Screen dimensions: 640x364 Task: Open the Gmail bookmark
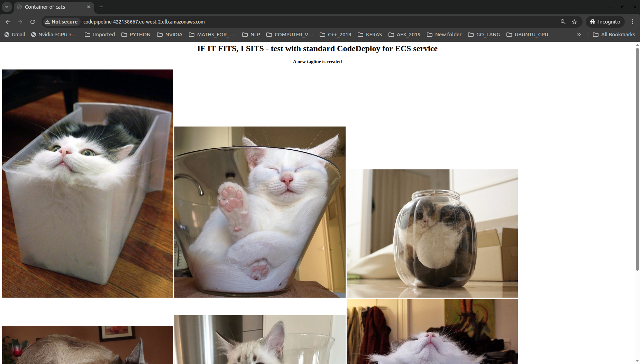pyautogui.click(x=15, y=35)
